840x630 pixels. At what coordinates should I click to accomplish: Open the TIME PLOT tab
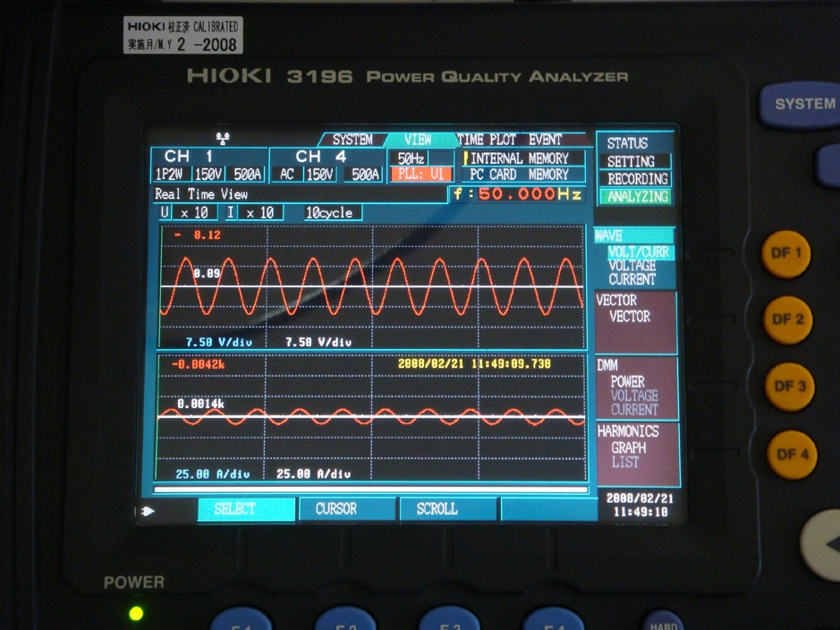coord(487,140)
